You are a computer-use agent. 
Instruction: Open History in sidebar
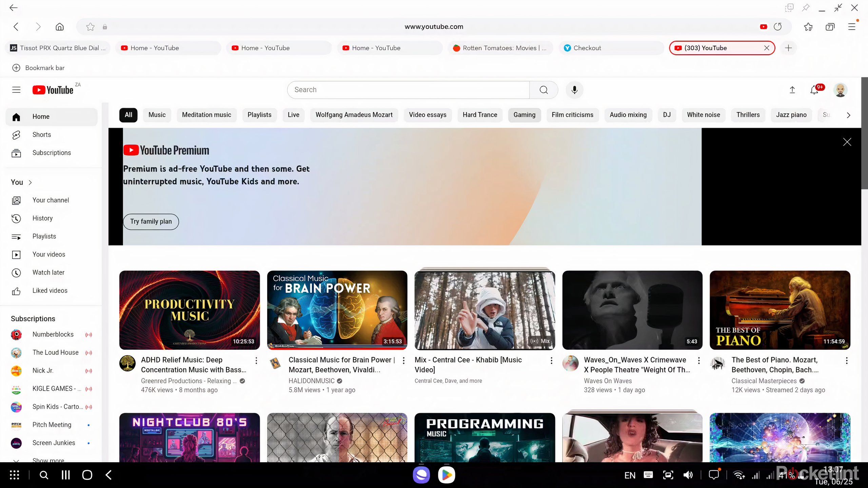point(52,219)
